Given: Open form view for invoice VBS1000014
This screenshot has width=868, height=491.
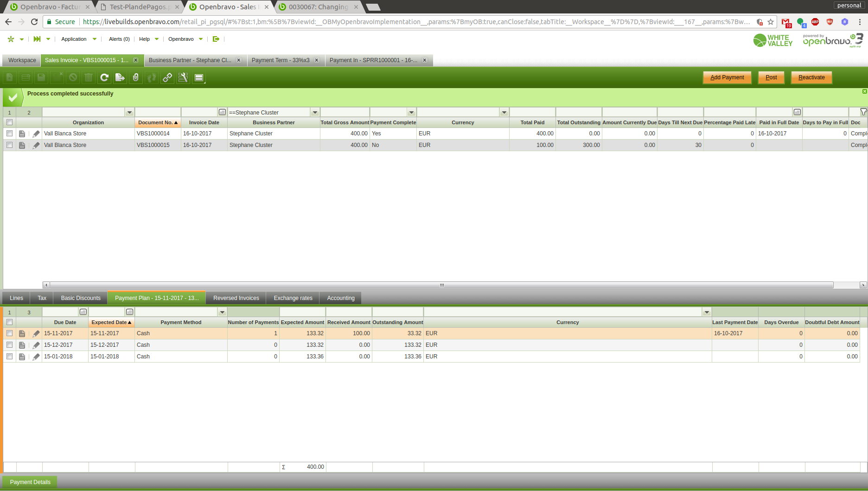Looking at the screenshot, I should [x=22, y=134].
